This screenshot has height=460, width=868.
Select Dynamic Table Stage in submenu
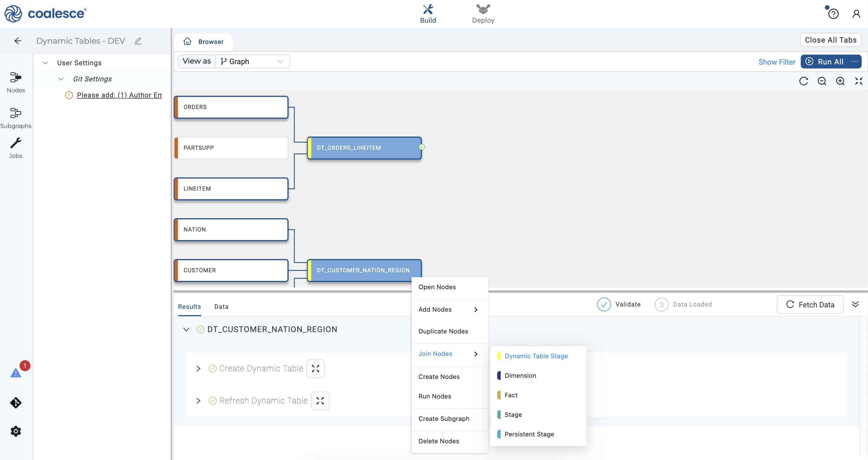pyautogui.click(x=536, y=356)
